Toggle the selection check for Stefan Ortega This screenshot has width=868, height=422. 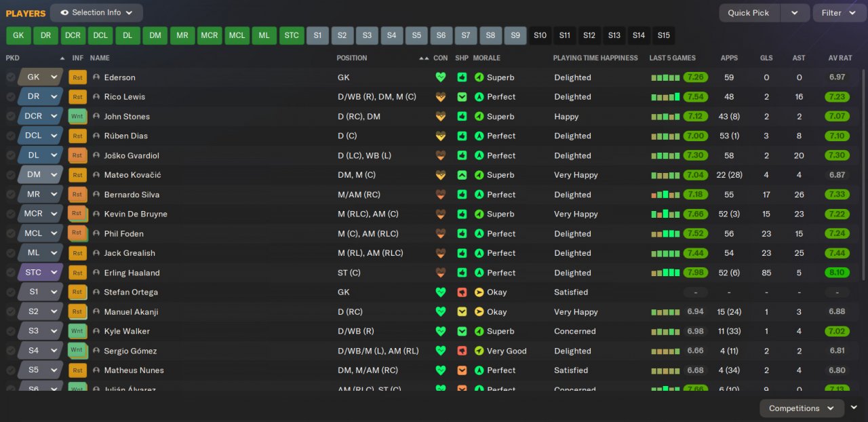[11, 292]
